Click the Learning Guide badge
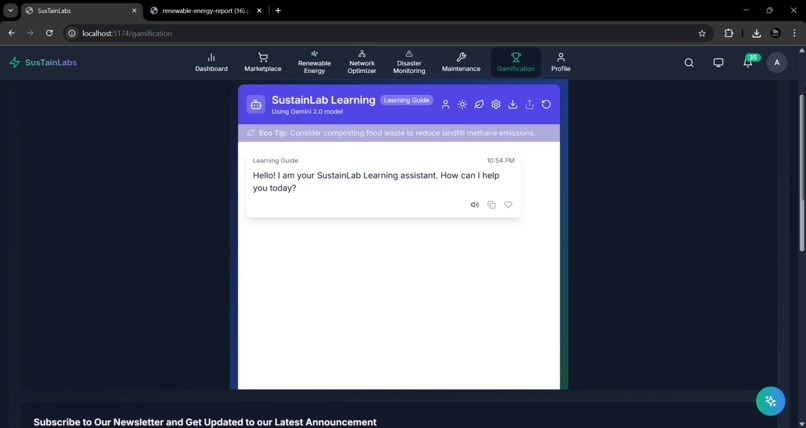Screen dimensions: 806x428 point(406,100)
